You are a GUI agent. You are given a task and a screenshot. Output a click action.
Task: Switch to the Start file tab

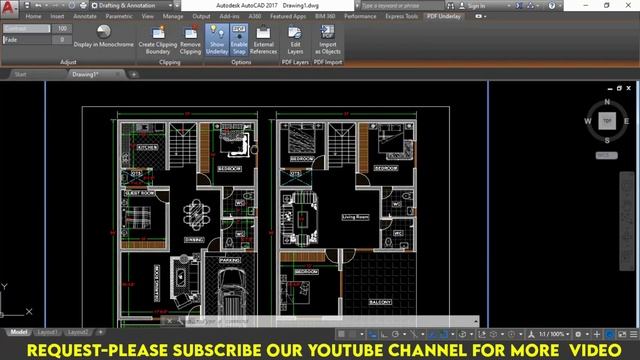[20, 75]
